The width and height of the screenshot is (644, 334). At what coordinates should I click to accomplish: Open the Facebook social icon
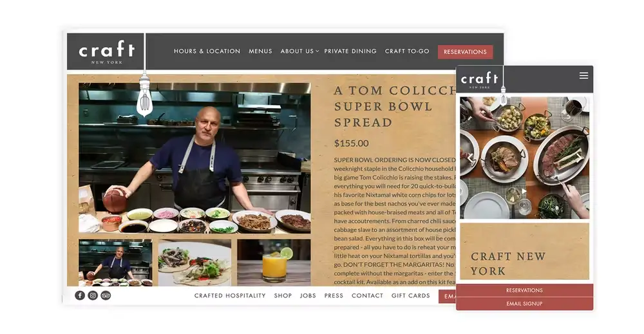[80, 295]
